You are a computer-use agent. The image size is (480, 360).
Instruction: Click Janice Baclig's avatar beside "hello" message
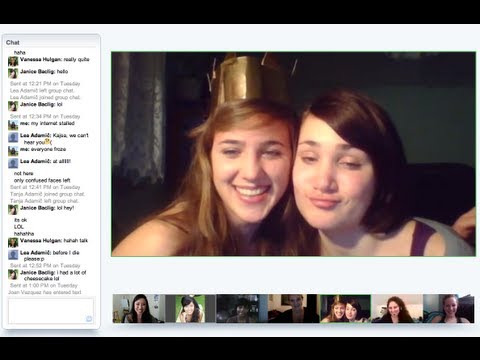click(13, 73)
